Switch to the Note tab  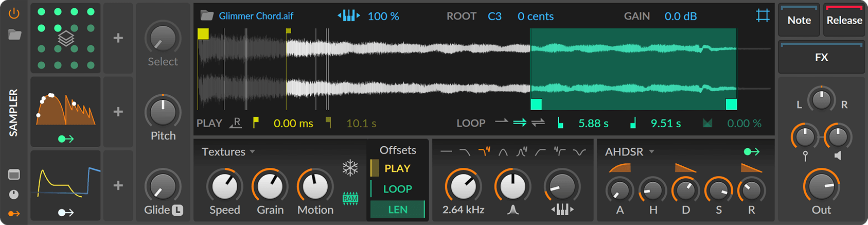tap(799, 20)
